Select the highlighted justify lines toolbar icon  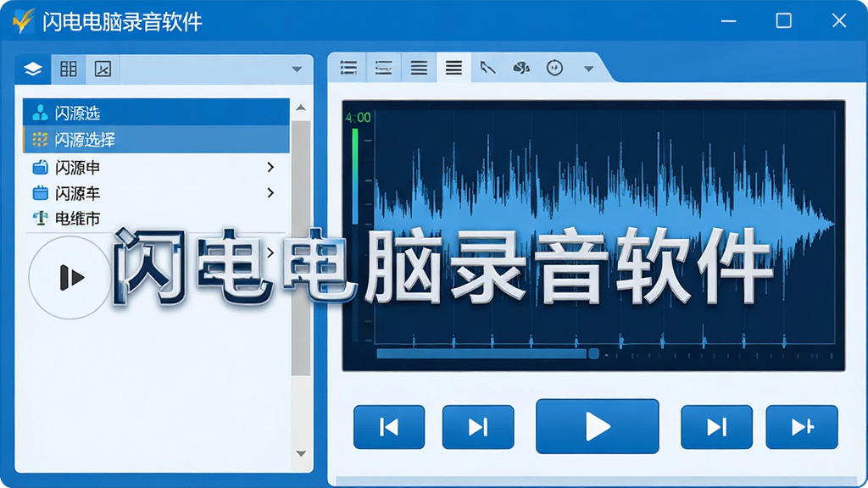tap(454, 68)
